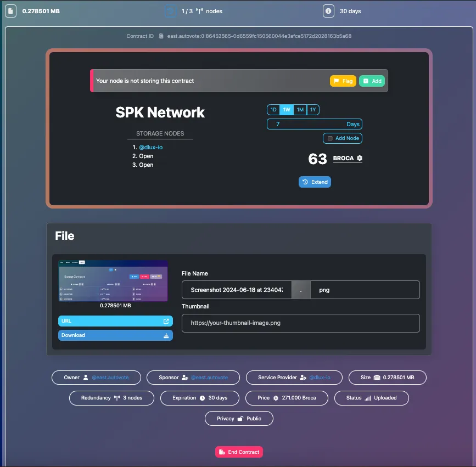
Task: Click the Service Provider user icon
Action: pyautogui.click(x=303, y=378)
